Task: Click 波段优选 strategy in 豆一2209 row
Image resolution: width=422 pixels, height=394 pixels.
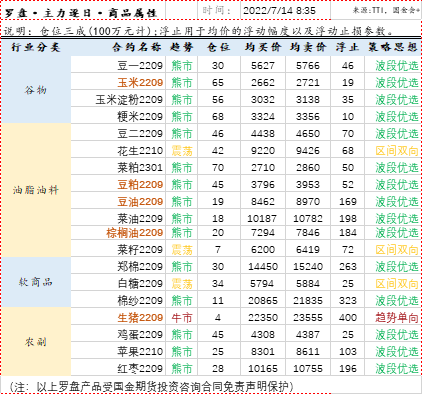Action: point(397,66)
